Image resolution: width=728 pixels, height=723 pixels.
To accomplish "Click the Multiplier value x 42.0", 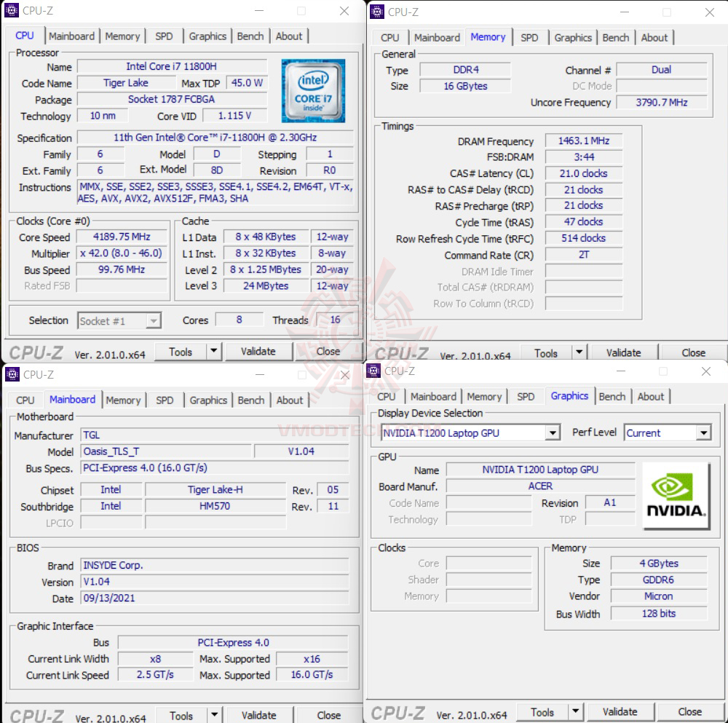I will (122, 253).
